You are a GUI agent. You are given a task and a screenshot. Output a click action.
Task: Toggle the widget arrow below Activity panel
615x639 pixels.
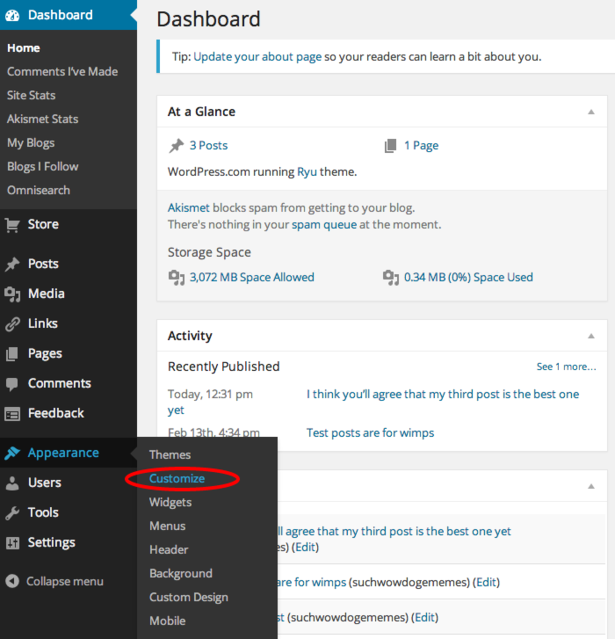click(x=591, y=487)
